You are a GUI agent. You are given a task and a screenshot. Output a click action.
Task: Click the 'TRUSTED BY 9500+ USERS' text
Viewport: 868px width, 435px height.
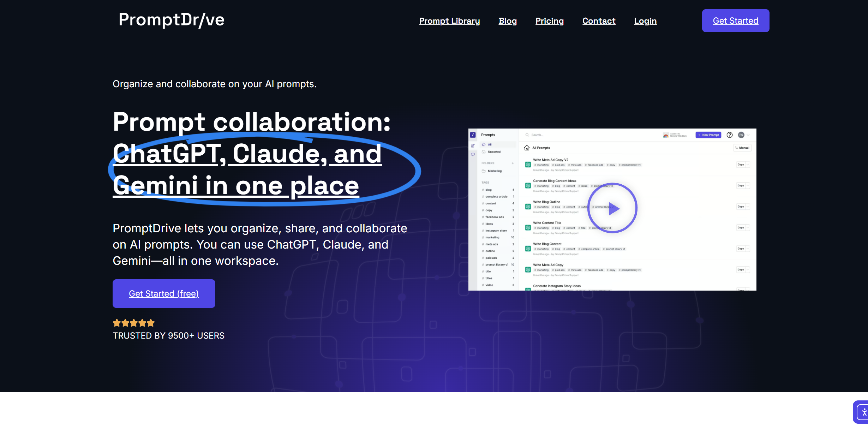point(169,335)
